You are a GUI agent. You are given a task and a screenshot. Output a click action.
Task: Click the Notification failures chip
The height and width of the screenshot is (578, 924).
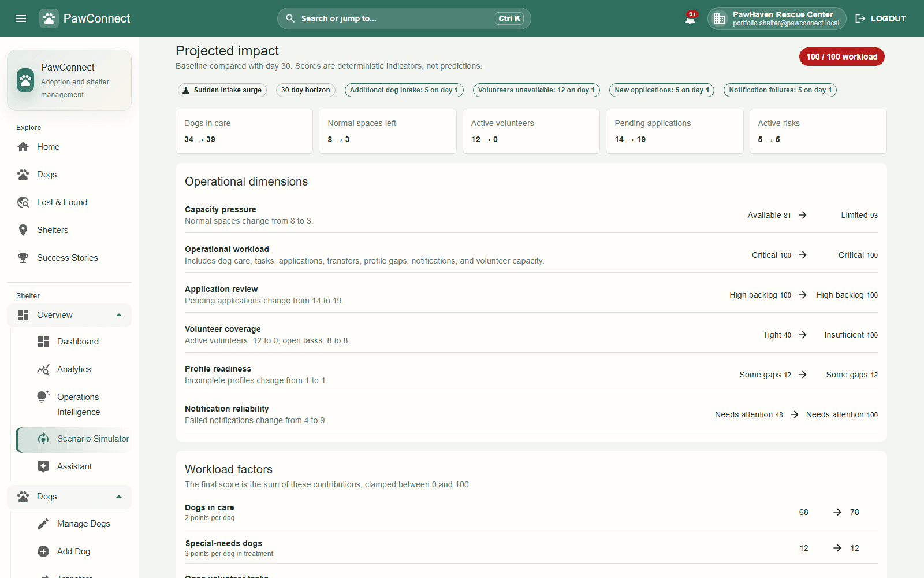[780, 90]
